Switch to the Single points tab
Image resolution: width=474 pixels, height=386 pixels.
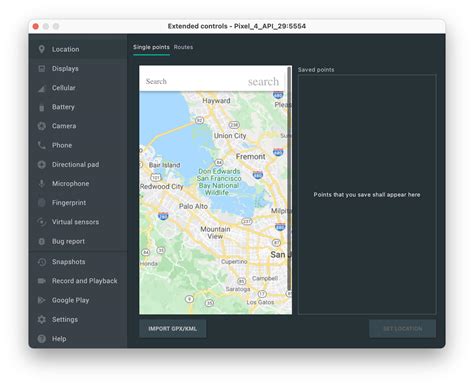pos(151,47)
